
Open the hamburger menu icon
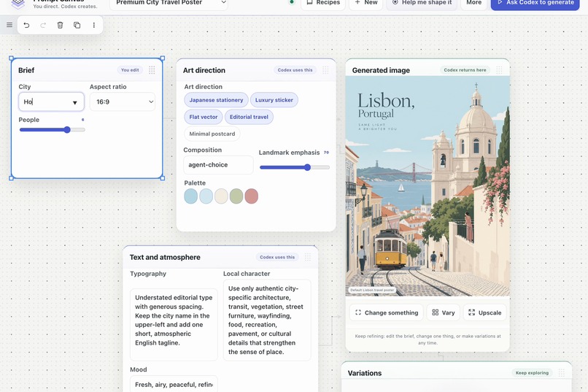tap(9, 25)
